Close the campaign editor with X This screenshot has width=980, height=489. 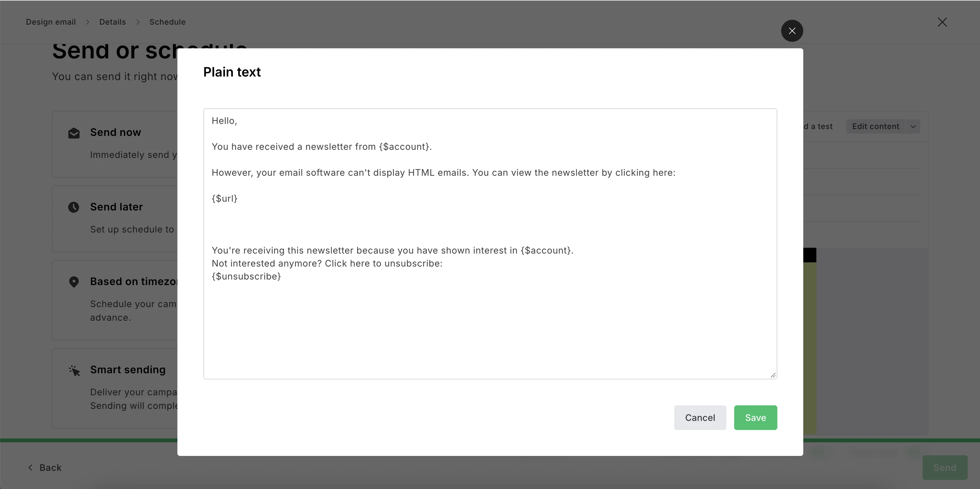tap(942, 22)
